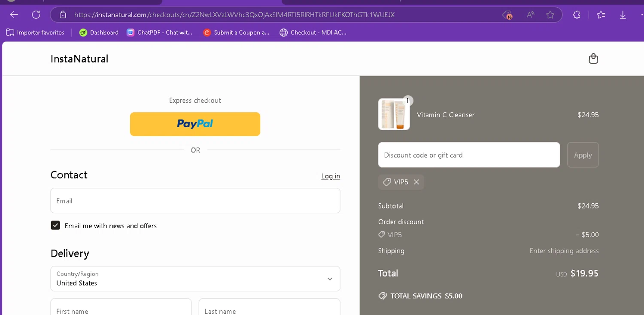Screen dimensions: 644x315
Task: Open the browser extensions puzzle icon
Action: (x=577, y=15)
